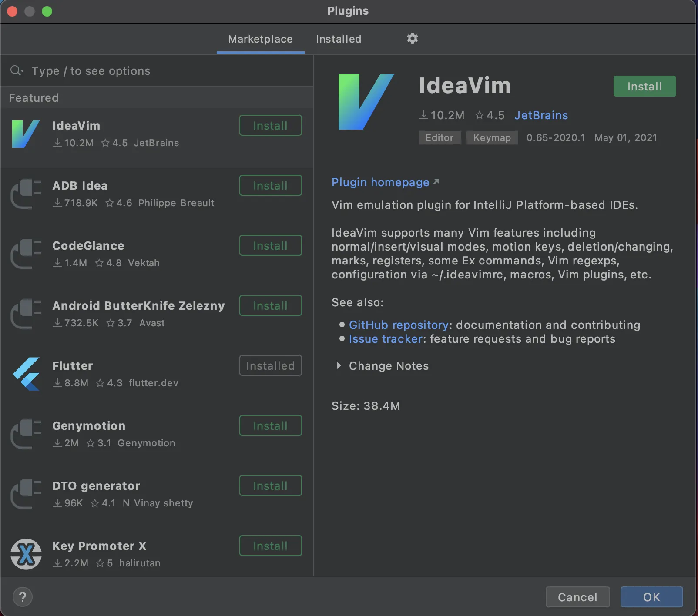
Task: Click the ADB Idea plugin icon
Action: pos(26,194)
